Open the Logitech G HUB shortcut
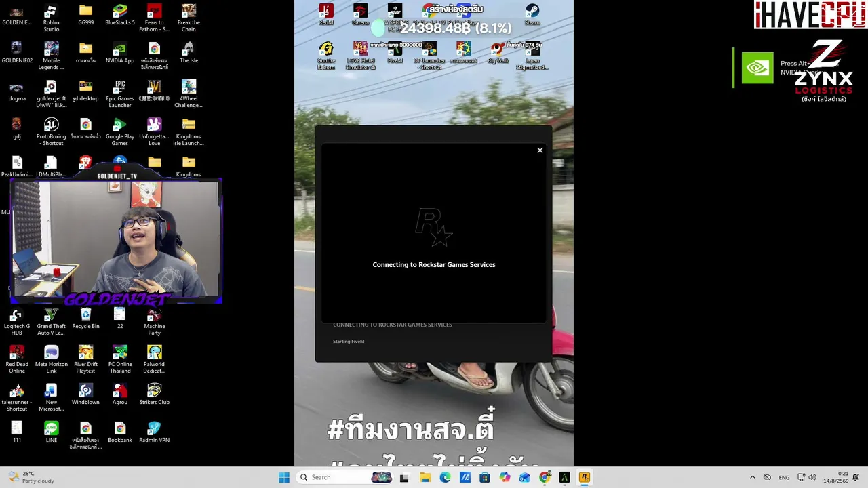868x488 pixels. click(x=17, y=322)
